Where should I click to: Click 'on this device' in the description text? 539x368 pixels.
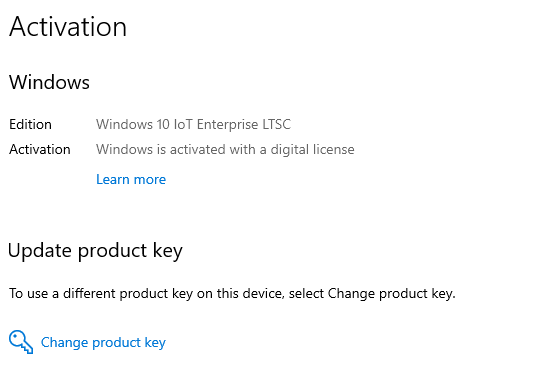click(240, 294)
